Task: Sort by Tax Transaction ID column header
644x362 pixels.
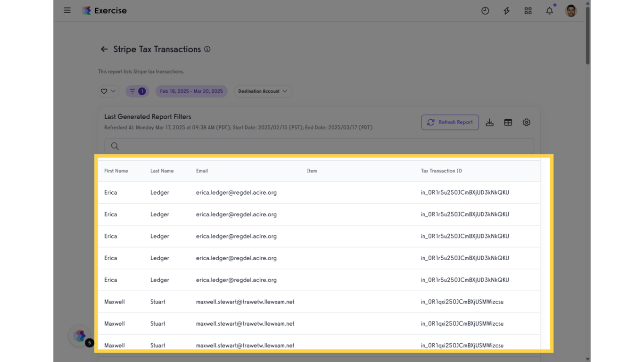Action: (x=441, y=171)
